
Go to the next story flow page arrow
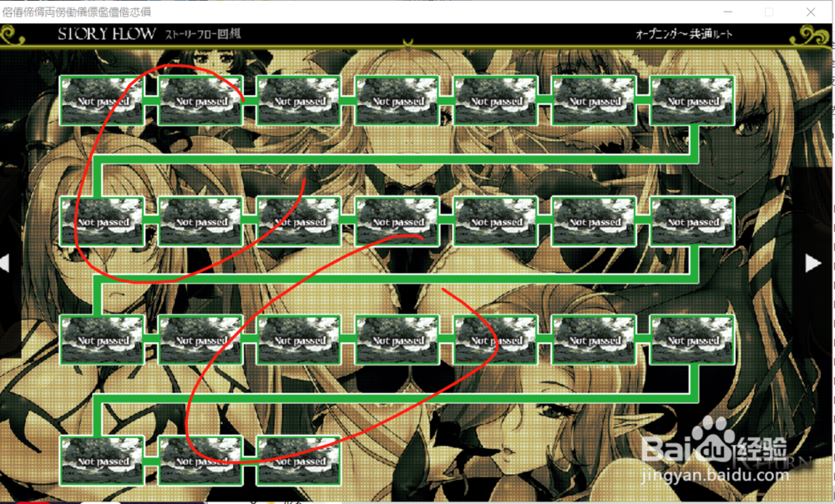[x=812, y=263]
